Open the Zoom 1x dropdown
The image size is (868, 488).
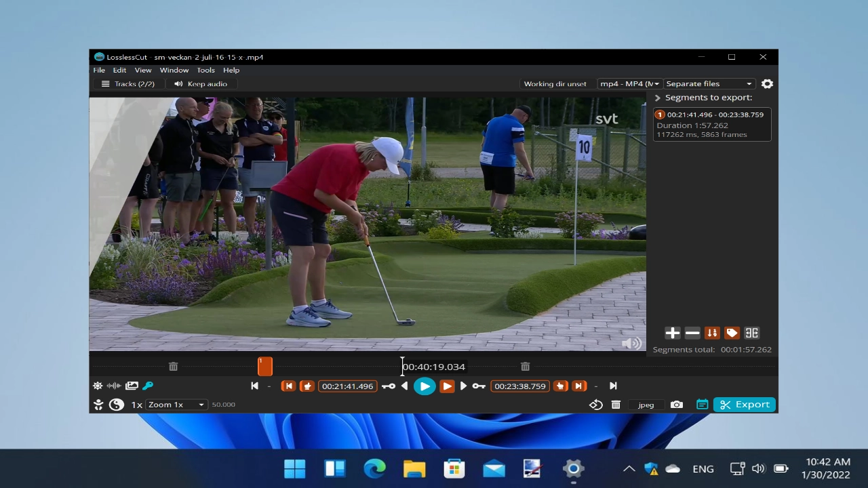click(x=176, y=405)
